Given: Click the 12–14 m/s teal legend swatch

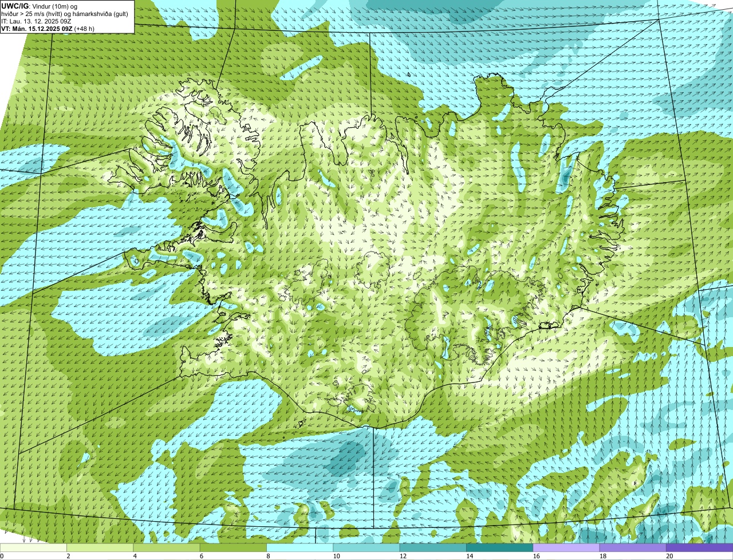Looking at the screenshot, I should pos(433,547).
